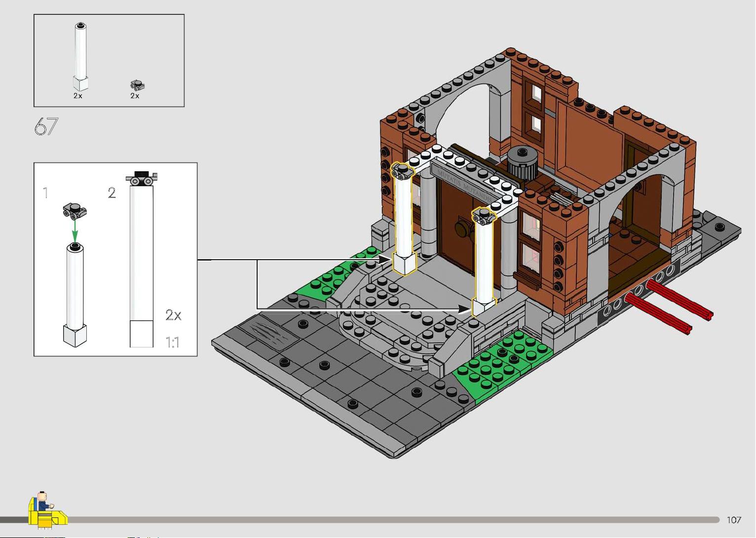Click the grey clip plate part in the parts list
Screen dimensions: 756x538
[137, 85]
